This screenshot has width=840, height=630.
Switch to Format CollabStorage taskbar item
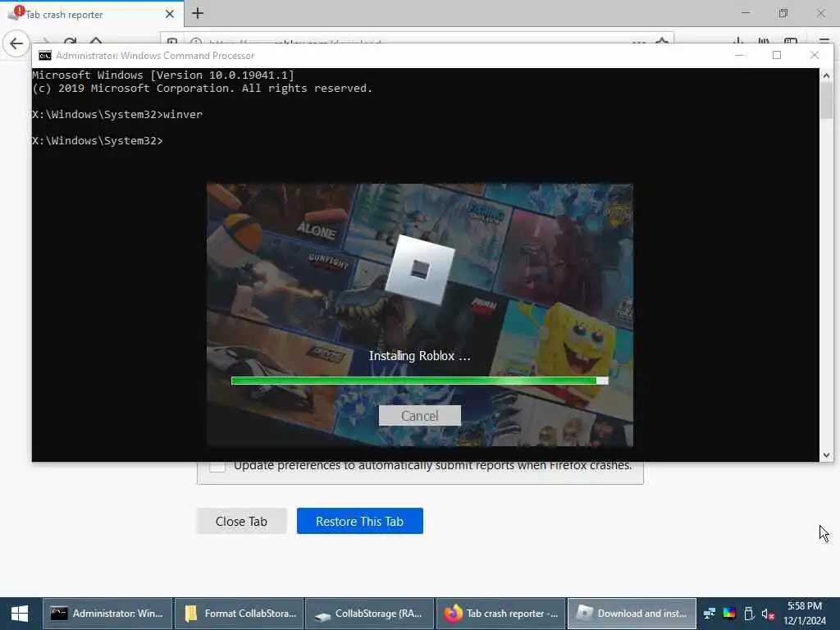point(240,614)
